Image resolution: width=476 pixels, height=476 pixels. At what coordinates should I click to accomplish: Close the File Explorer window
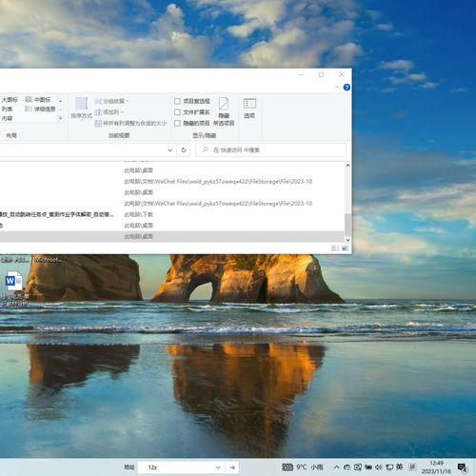[342, 74]
